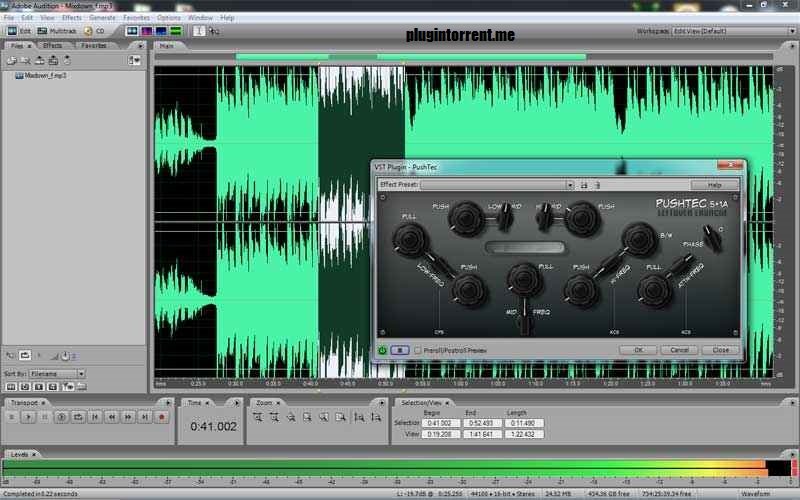The width and height of the screenshot is (800, 500).
Task: Click the PHASE switch on PushTec
Action: pos(712,237)
